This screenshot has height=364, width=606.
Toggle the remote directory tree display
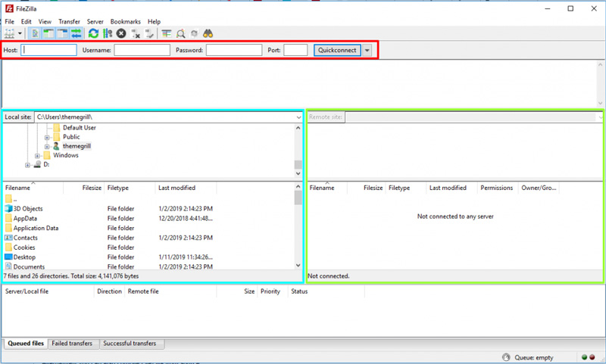click(x=62, y=33)
